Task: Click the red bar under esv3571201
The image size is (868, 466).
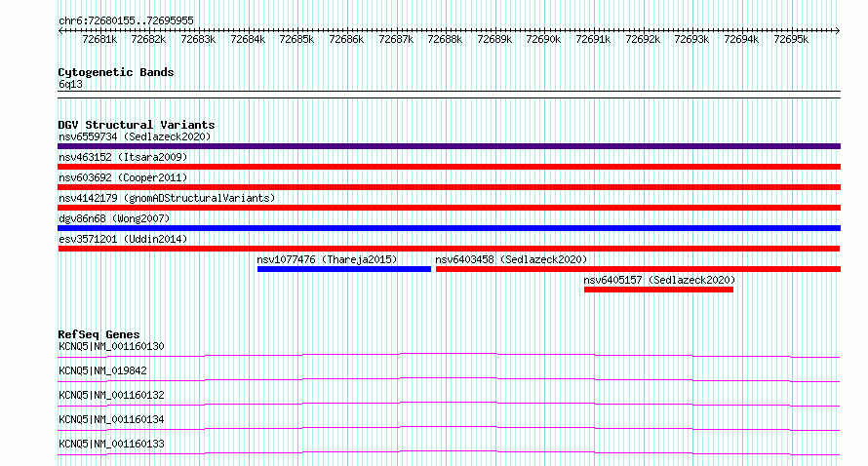Action: point(449,249)
